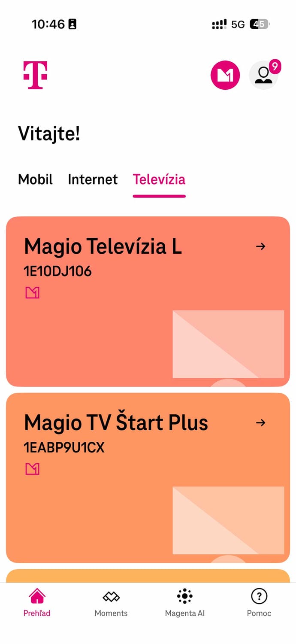This screenshot has height=644, width=296.
Task: Click the Magio logo on Magio Televízia L card
Action: [x=32, y=292]
